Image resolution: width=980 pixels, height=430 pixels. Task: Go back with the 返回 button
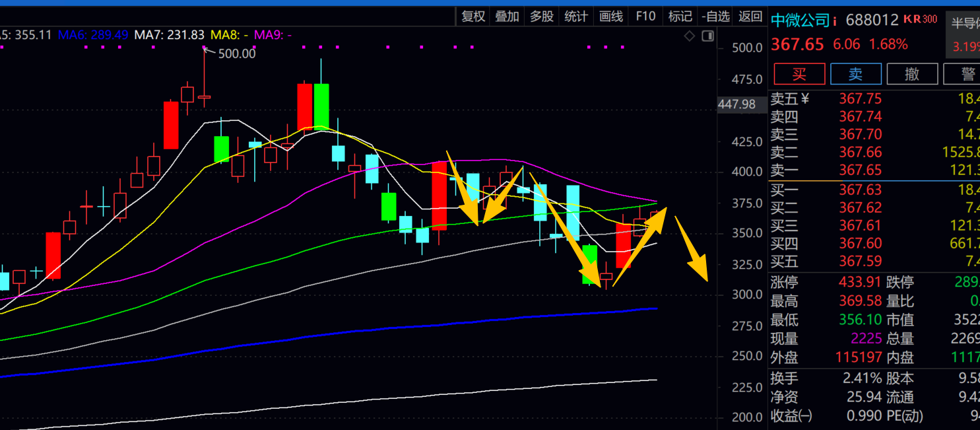pyautogui.click(x=750, y=17)
